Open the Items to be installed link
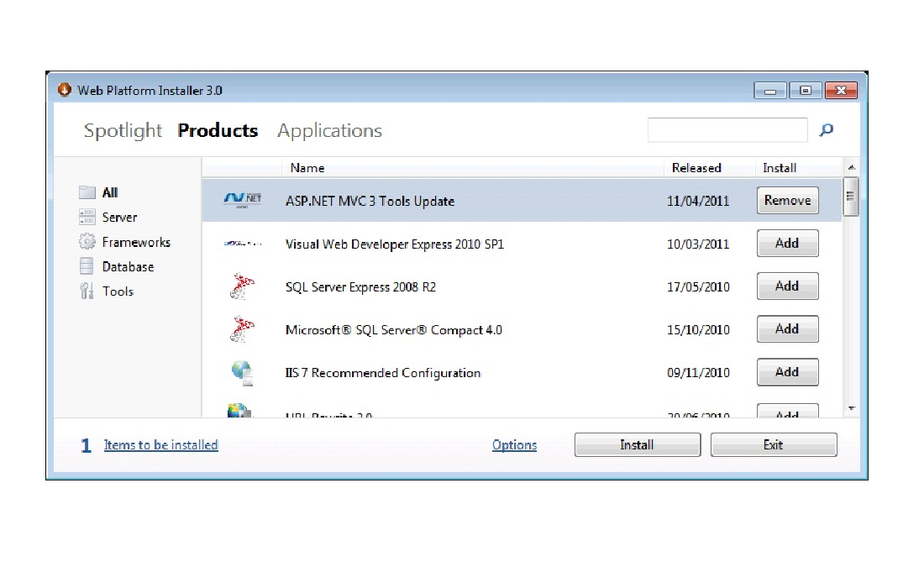 [160, 445]
